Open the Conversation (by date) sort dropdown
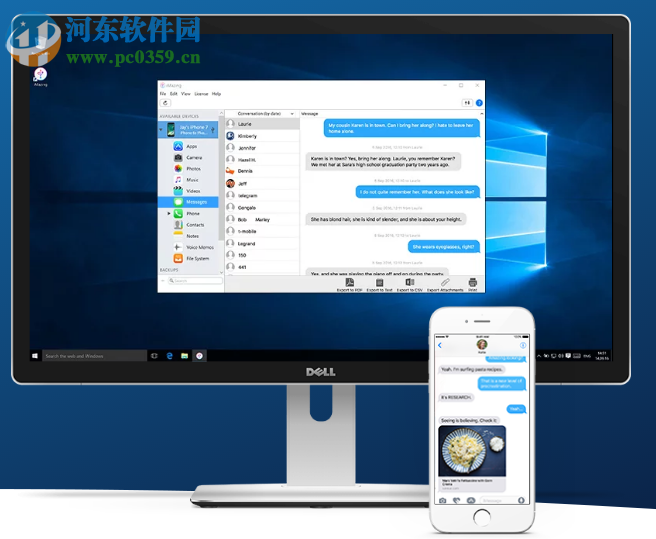Screen dimensions: 656x539 click(292, 114)
